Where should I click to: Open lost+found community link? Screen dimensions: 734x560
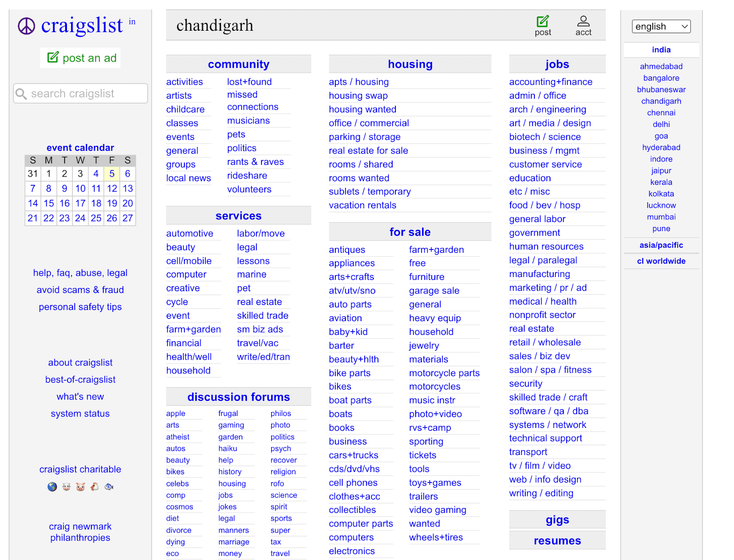tap(249, 82)
